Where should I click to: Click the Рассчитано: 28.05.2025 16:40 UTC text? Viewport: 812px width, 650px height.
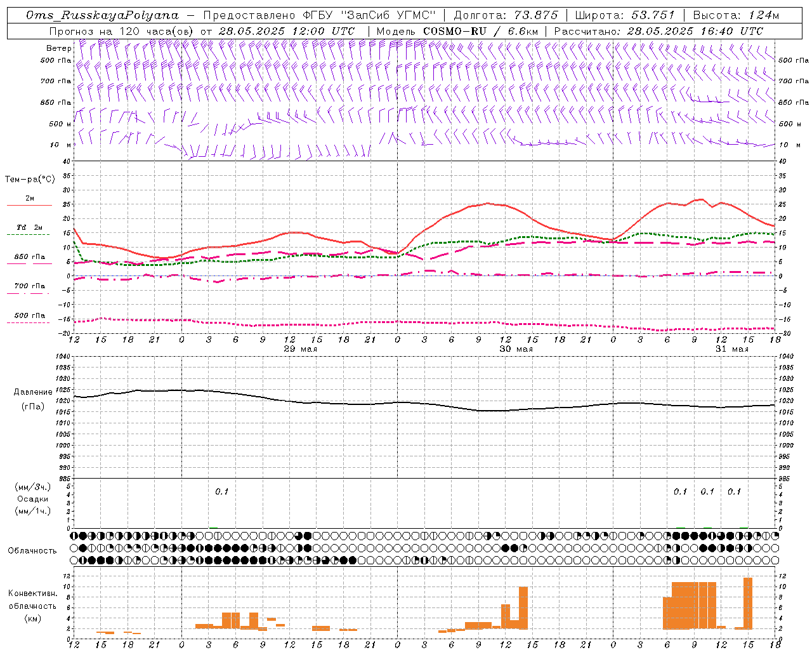[x=658, y=31]
